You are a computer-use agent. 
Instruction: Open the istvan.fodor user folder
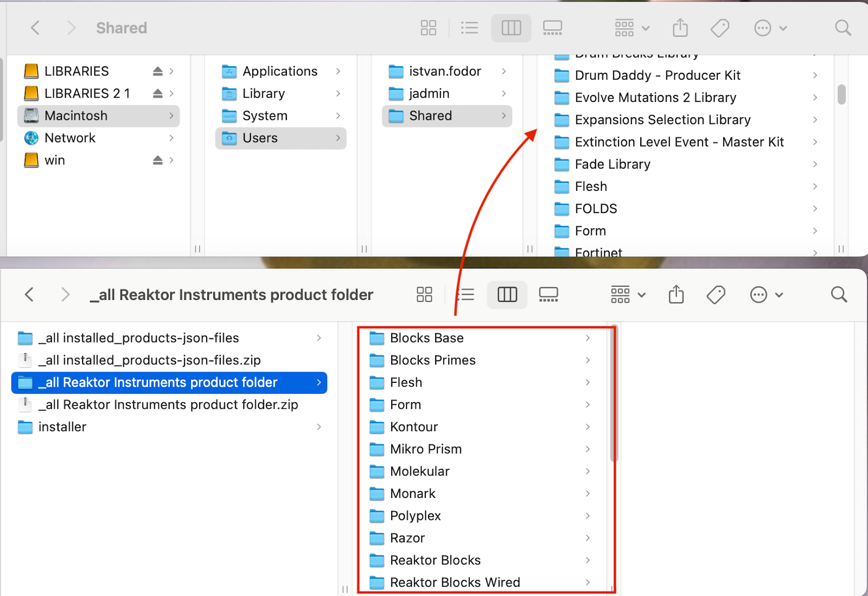[x=447, y=71]
